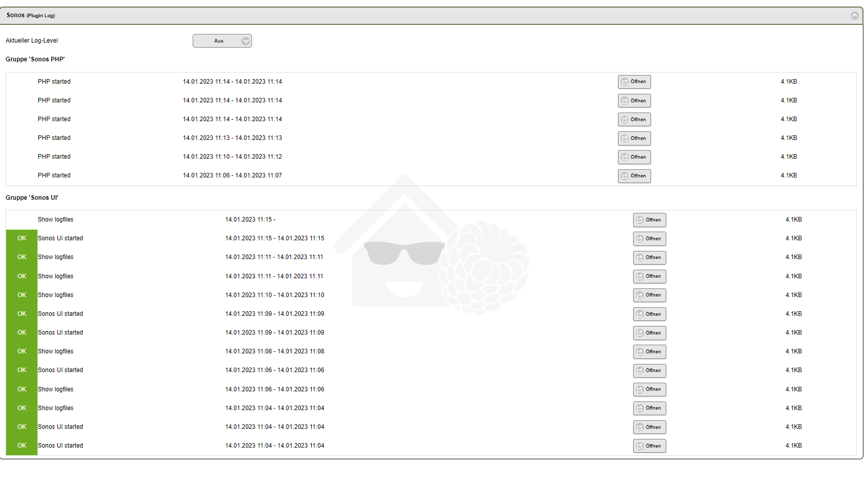This screenshot has width=868, height=477.
Task: Click OK status of Show logfiles 11:04
Action: tap(22, 408)
